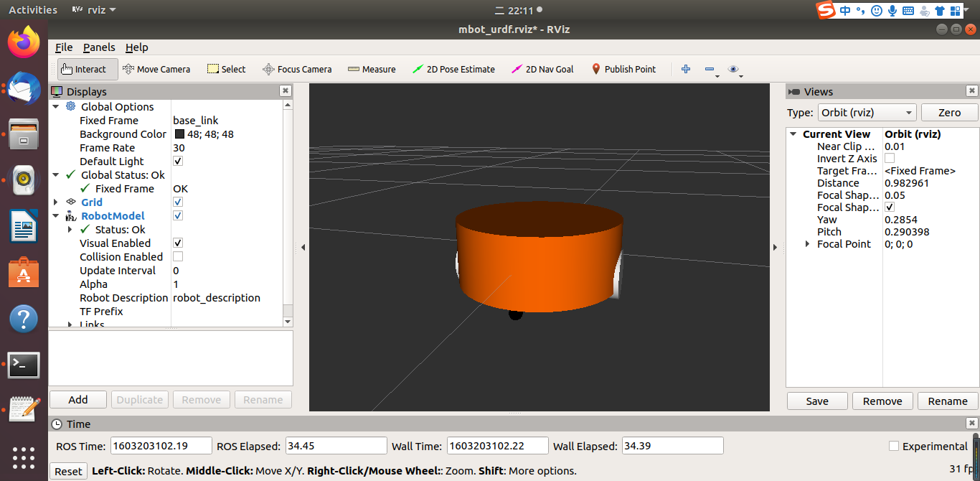Open the Terminal from the dock

click(x=24, y=365)
